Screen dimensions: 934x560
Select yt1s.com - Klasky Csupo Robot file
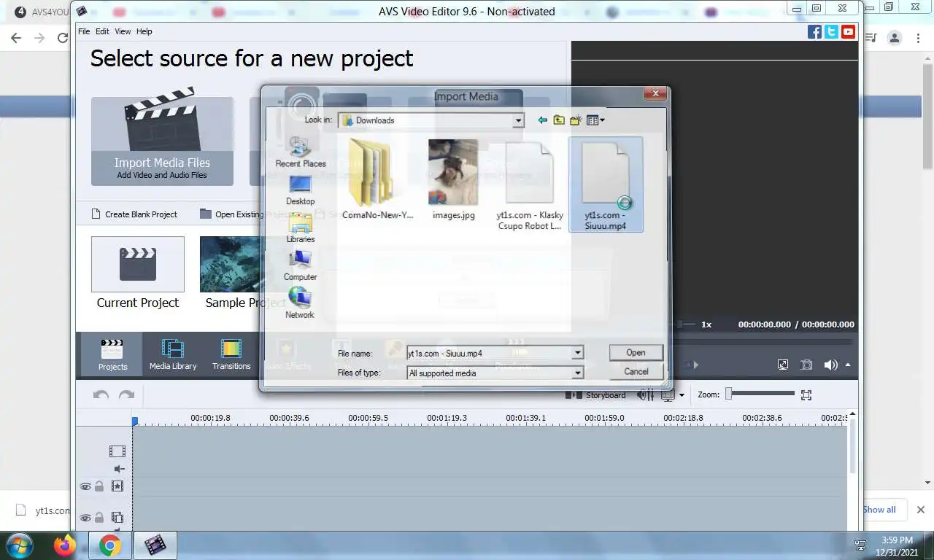530,185
